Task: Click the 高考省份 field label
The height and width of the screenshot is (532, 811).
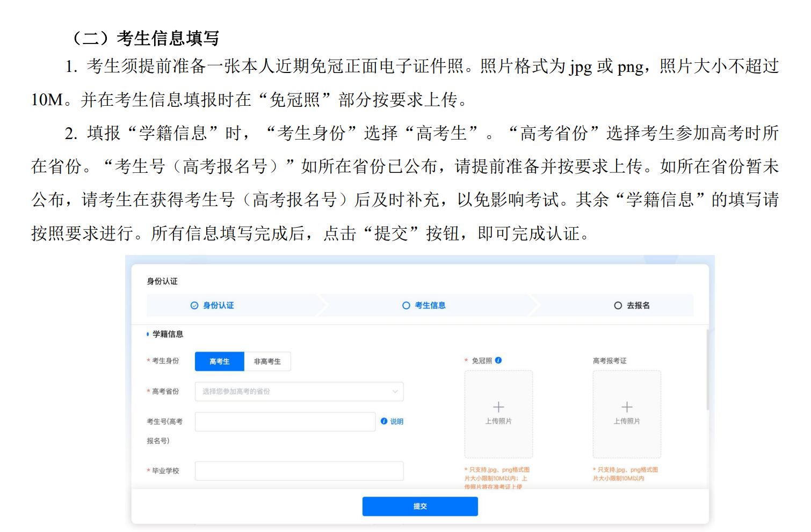Action: click(x=165, y=391)
